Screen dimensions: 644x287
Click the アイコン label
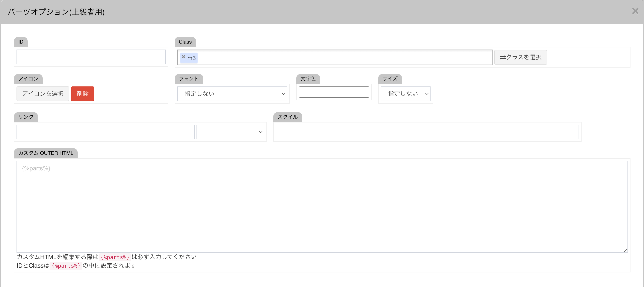28,79
